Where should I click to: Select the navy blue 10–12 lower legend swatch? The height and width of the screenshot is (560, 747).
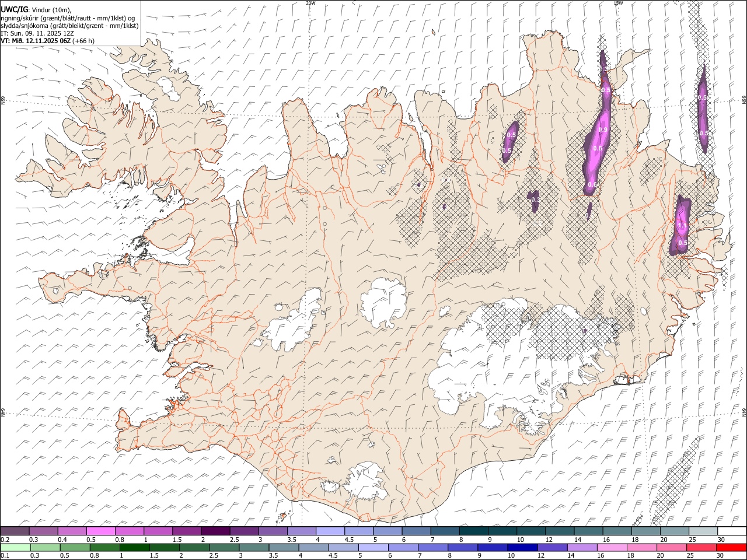tap(522, 547)
